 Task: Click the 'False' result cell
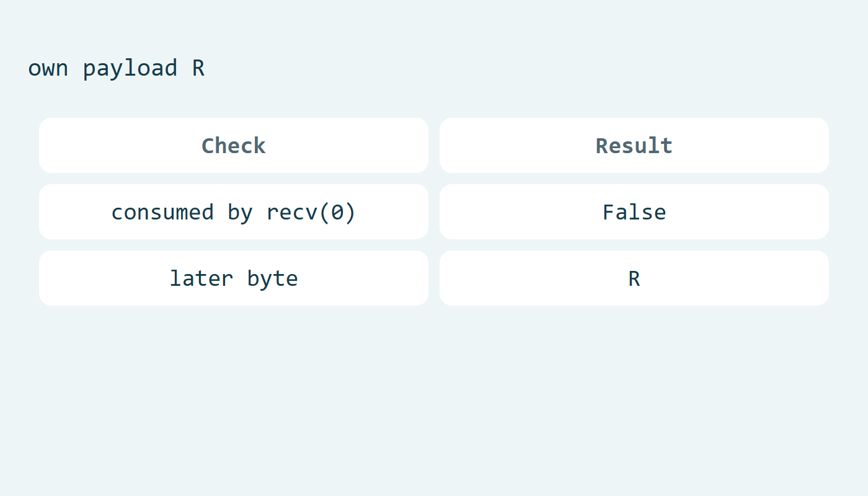click(634, 211)
